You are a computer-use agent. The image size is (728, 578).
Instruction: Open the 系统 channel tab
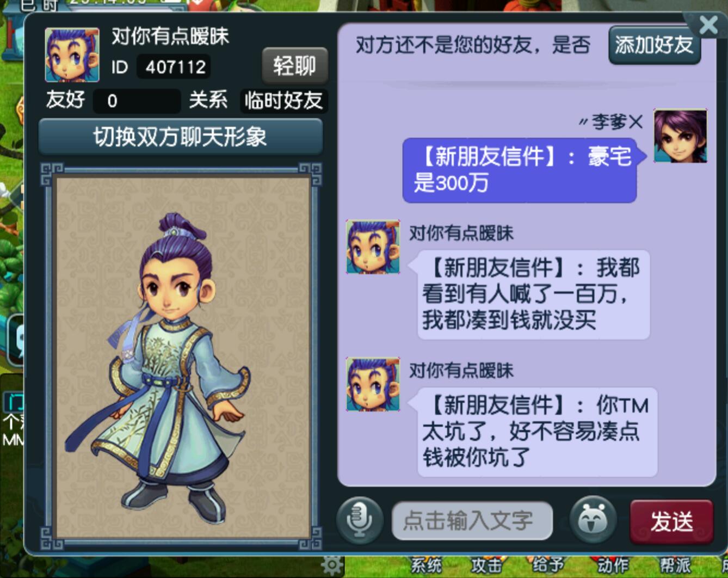coord(426,565)
